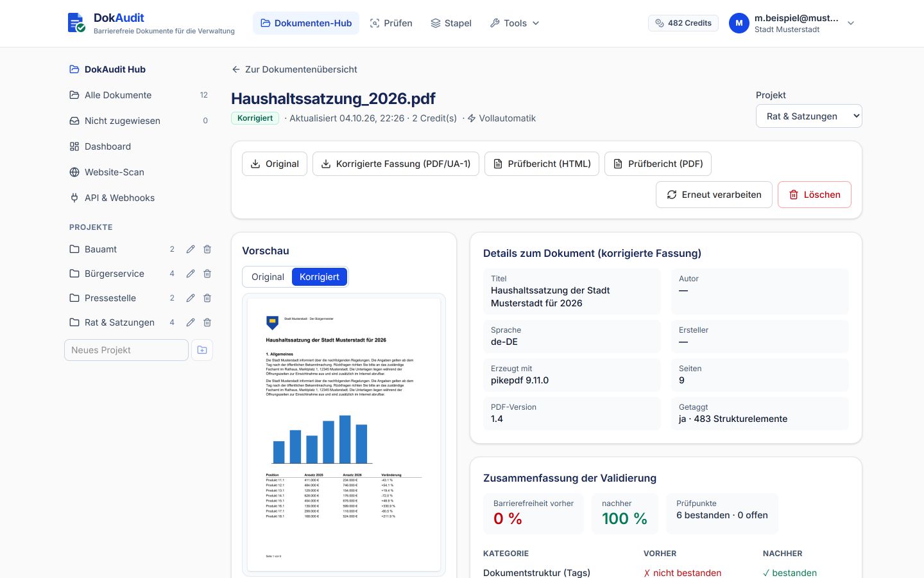Viewport: 924px width, 578px height.
Task: Edit the Rat & Satzungen project
Action: [191, 322]
